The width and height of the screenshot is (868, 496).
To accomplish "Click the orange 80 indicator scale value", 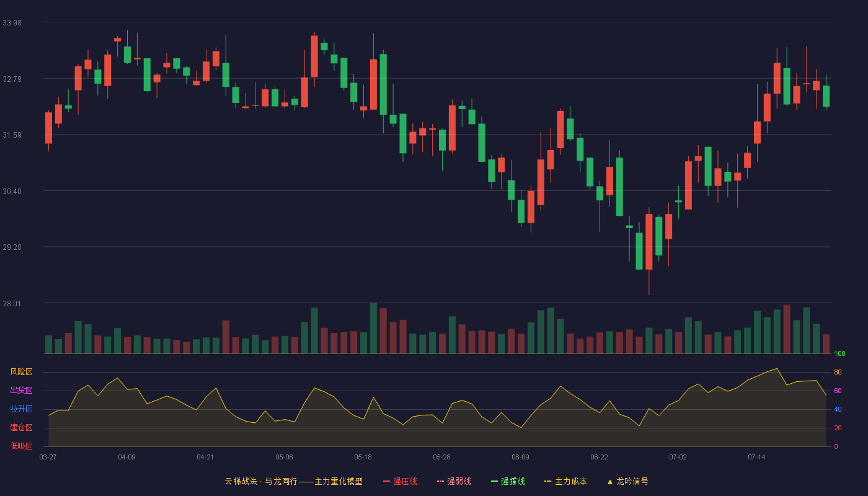I will [x=838, y=372].
